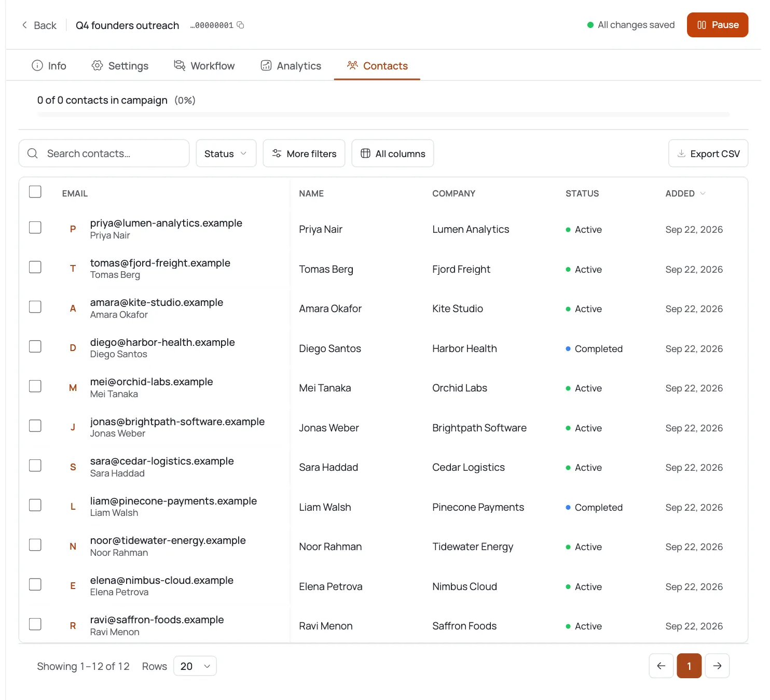This screenshot has height=700, width=770.
Task: Click the Analytics chart icon
Action: tap(266, 65)
